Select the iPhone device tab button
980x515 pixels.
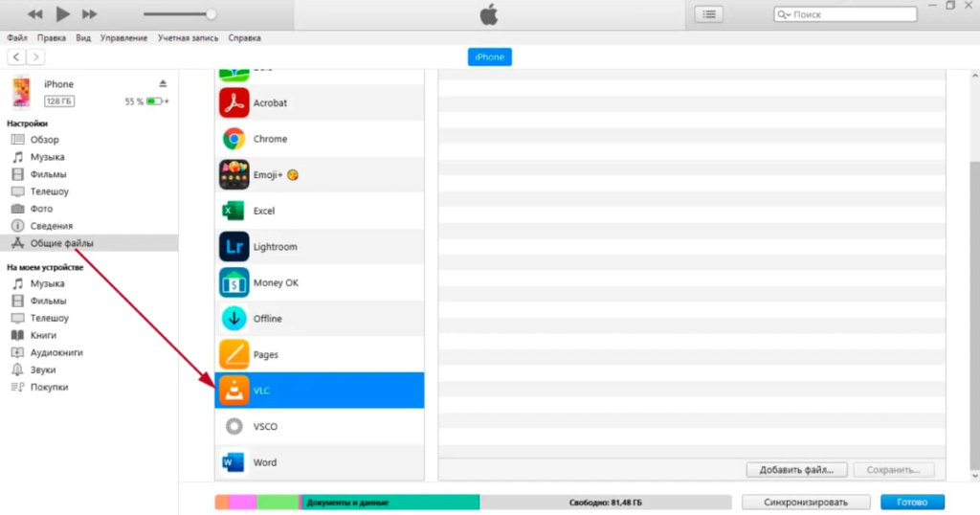pyautogui.click(x=489, y=56)
